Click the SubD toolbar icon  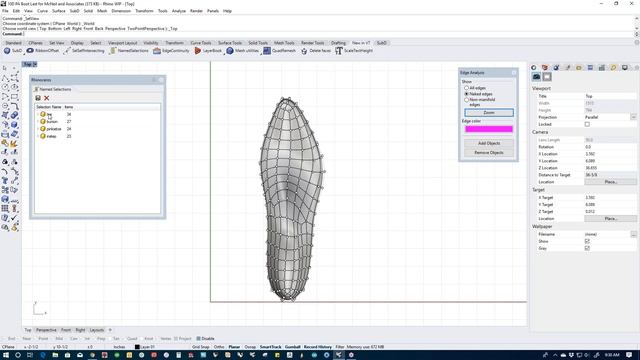(7, 51)
